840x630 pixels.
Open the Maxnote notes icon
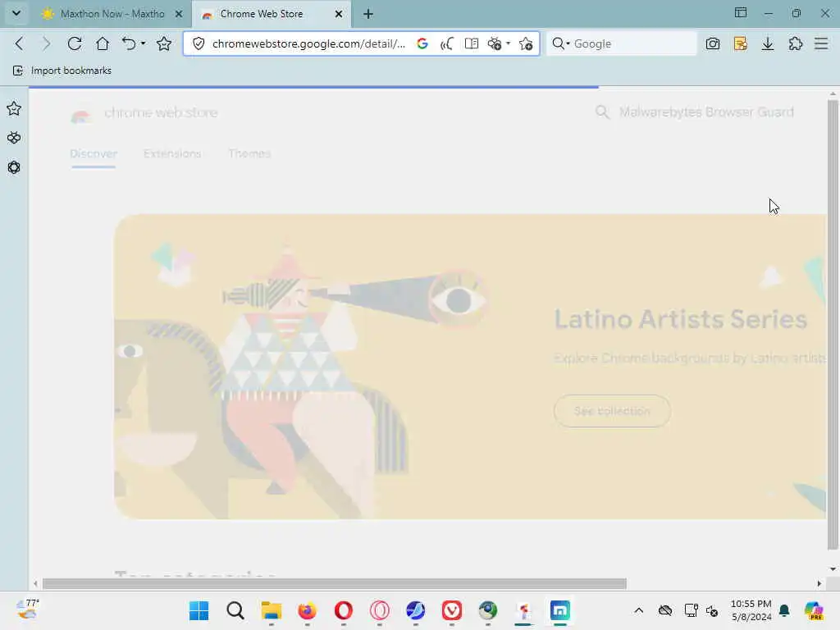[x=741, y=43]
